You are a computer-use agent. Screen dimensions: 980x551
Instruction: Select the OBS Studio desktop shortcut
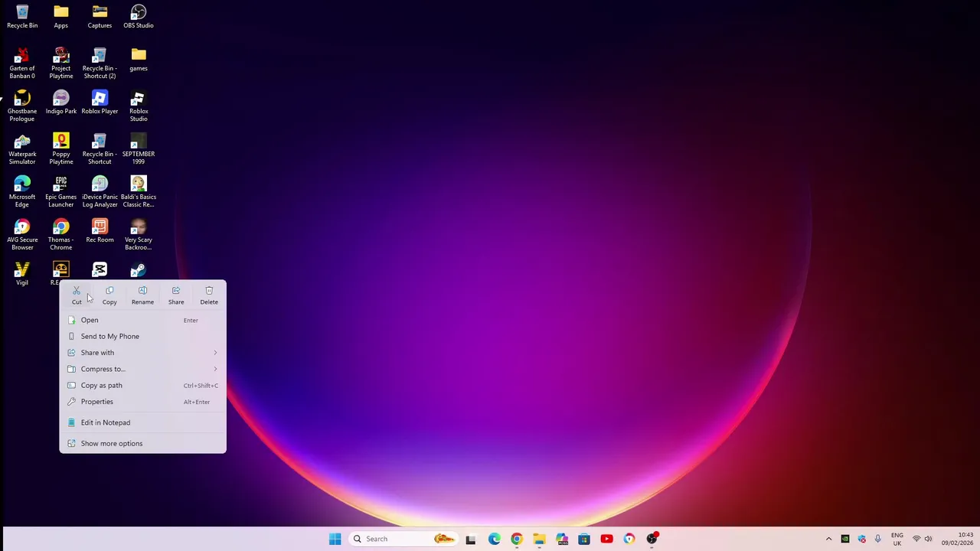[x=139, y=17]
